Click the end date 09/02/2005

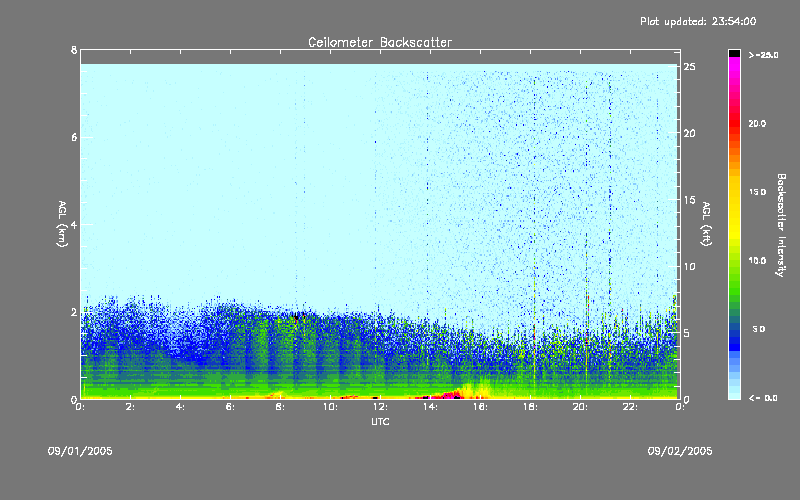click(680, 451)
